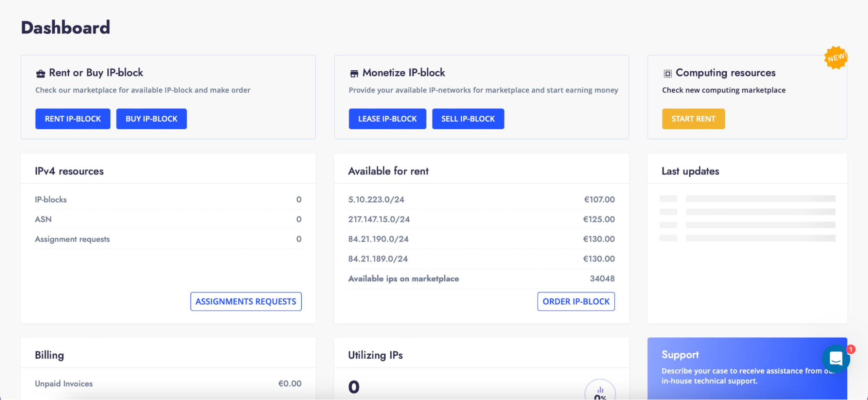Click the bar chart icon in Utilizing IPs

pos(600,390)
